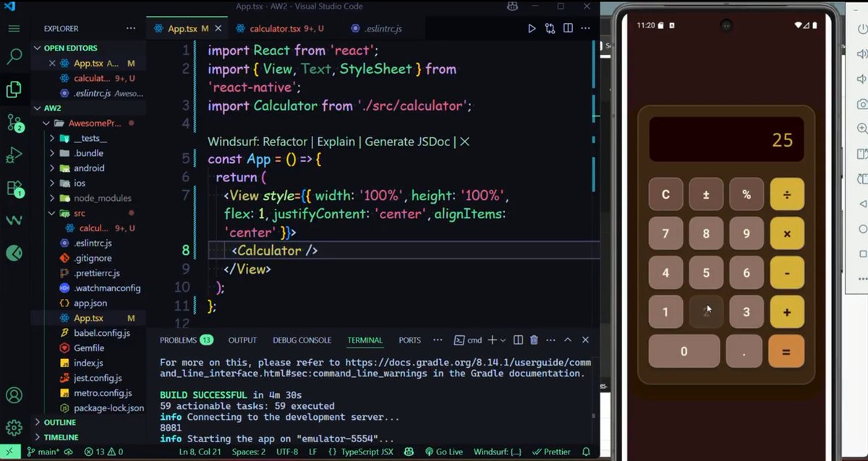Split the editor to the right
The width and height of the screenshot is (868, 461).
click(569, 29)
